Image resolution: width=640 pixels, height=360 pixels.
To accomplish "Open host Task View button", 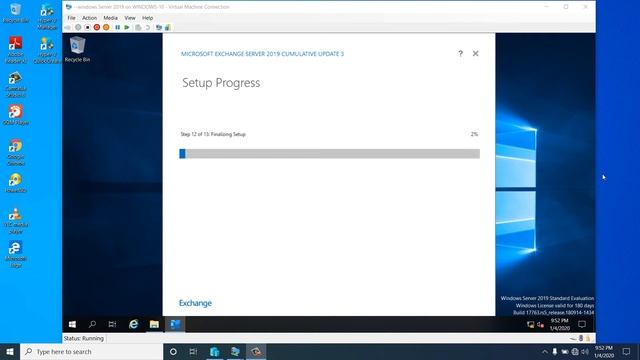I will [x=193, y=351].
